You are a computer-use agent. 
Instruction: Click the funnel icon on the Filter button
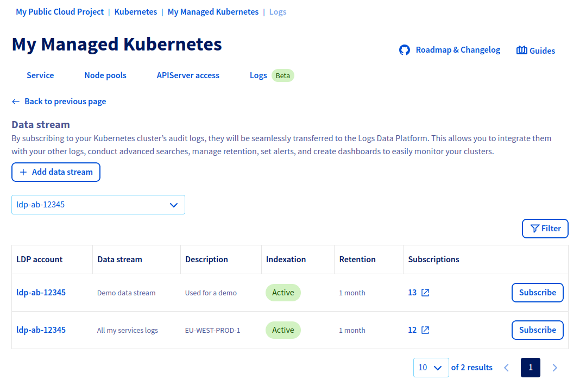tap(534, 228)
